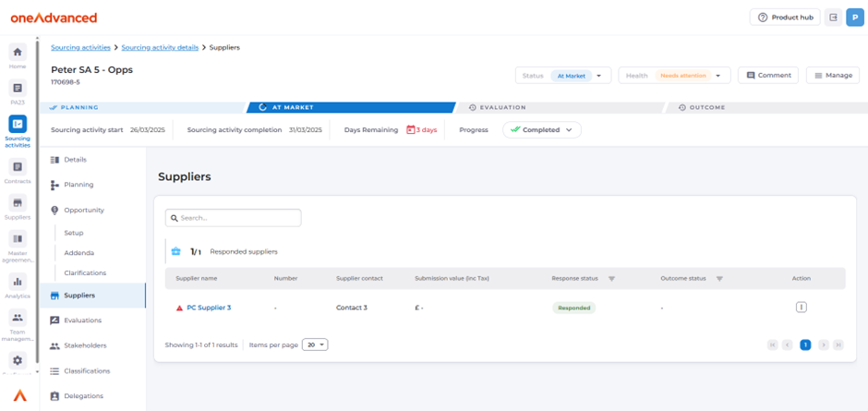Click the red warning triangle beside PC Supplier 3
The width and height of the screenshot is (868, 411).
[x=179, y=308]
